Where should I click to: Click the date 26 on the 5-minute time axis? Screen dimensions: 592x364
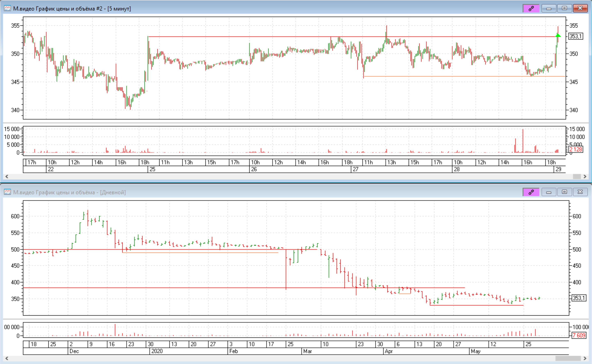[254, 169]
